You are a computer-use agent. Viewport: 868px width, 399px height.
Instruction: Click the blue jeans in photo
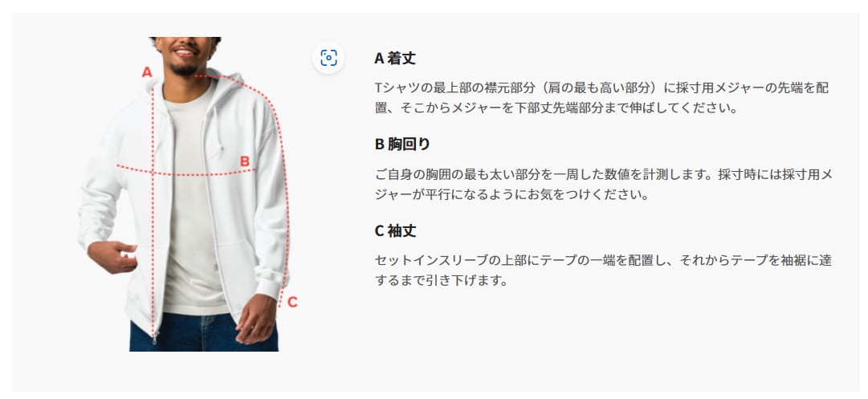point(204,332)
